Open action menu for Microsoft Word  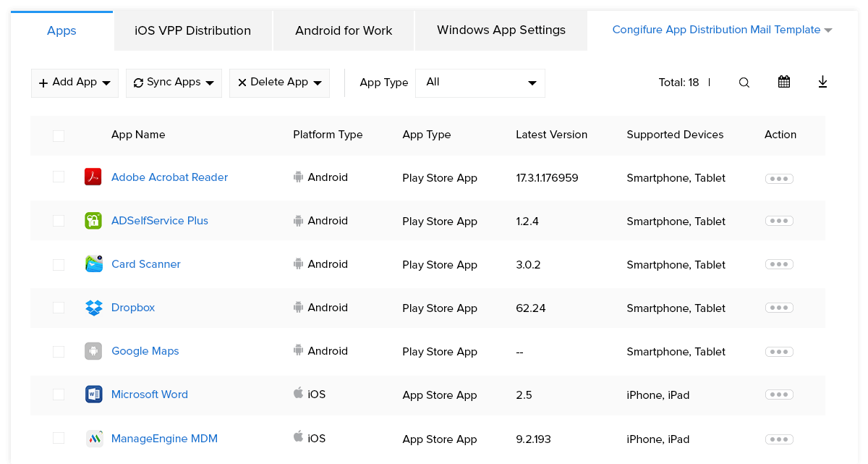779,395
